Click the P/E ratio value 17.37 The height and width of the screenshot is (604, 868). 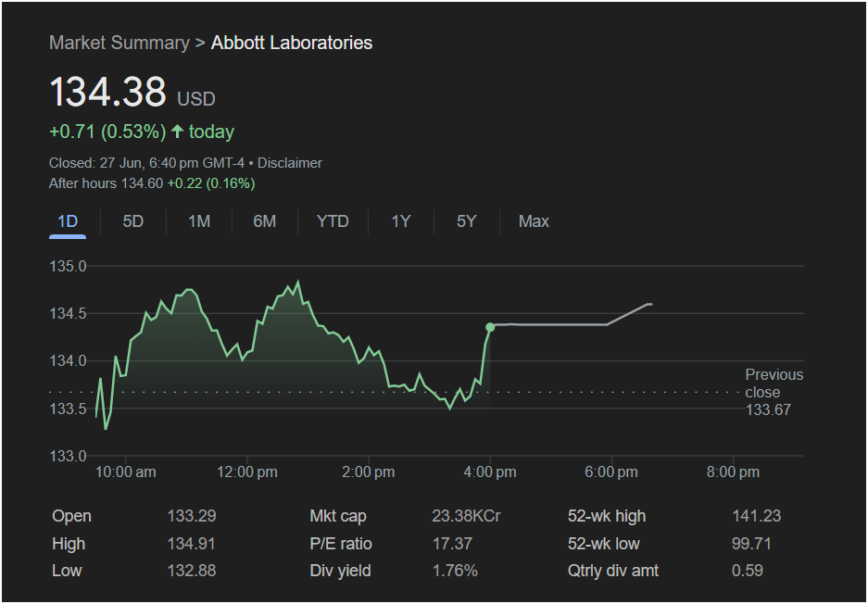click(x=452, y=544)
